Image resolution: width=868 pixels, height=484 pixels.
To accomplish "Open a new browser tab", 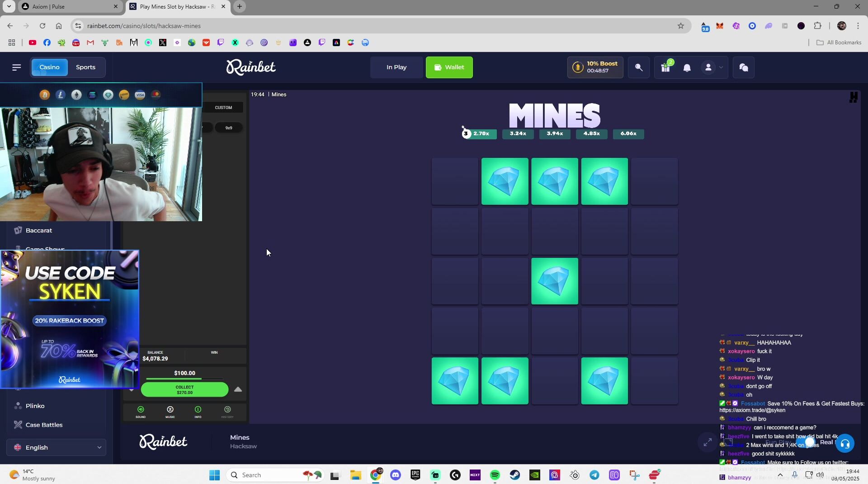I will click(x=240, y=7).
